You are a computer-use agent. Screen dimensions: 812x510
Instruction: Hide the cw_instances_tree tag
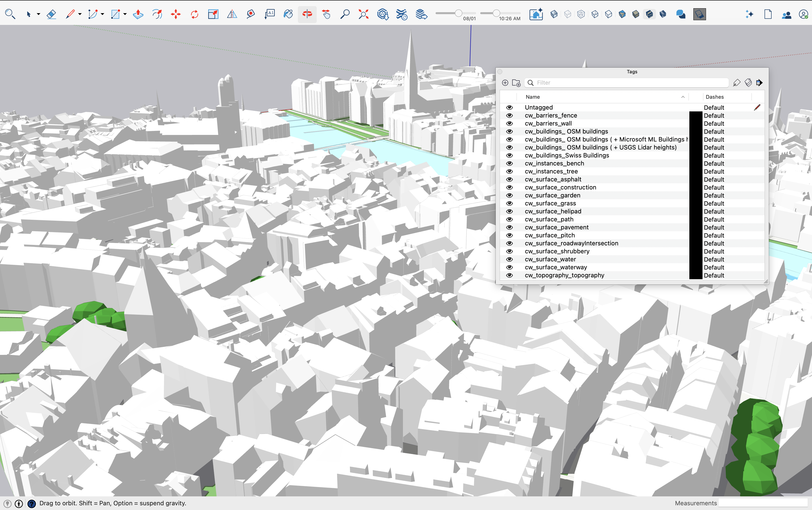(x=509, y=171)
